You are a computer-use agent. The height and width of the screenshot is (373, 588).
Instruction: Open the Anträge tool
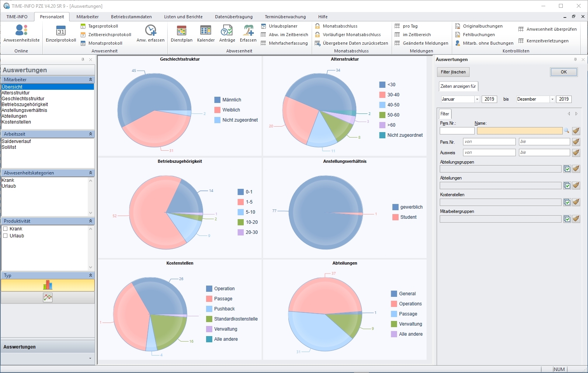[x=227, y=33]
